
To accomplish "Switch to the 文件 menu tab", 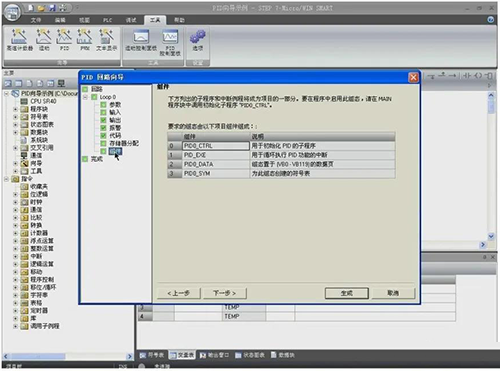I will [36, 20].
